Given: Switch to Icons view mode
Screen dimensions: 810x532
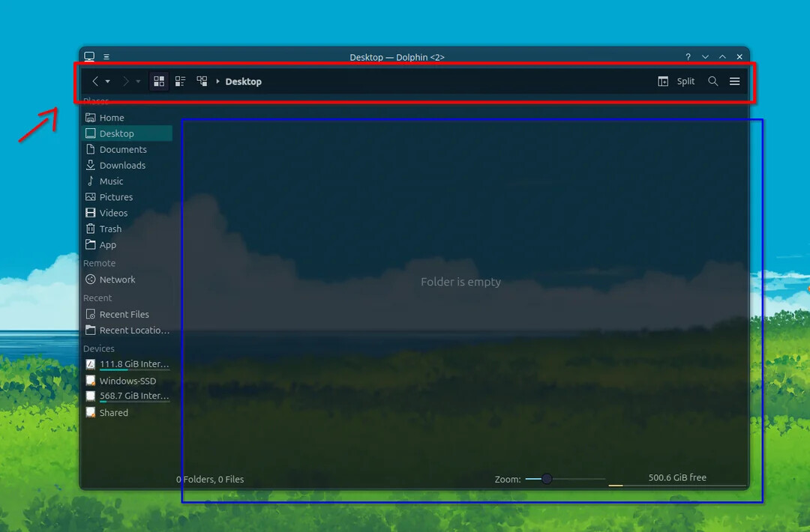Looking at the screenshot, I should (x=159, y=82).
